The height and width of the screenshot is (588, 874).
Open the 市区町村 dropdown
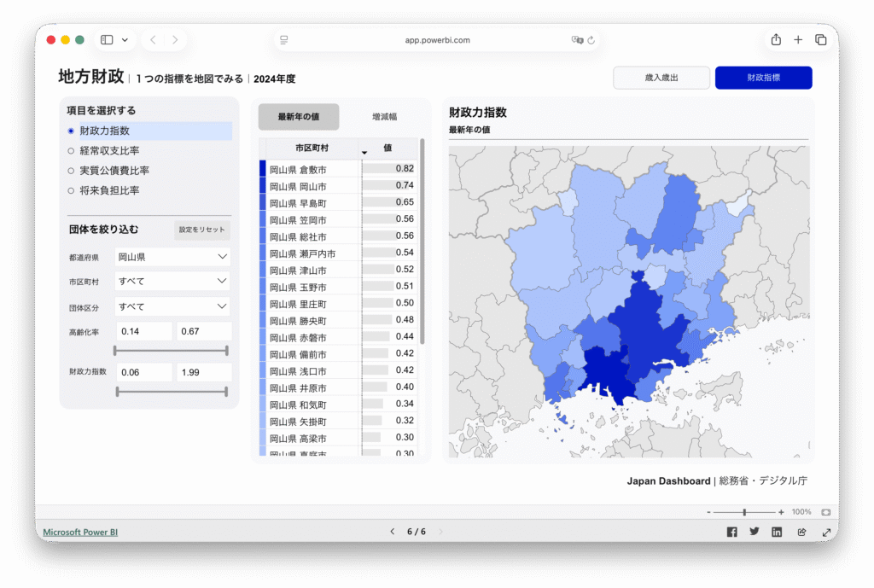172,282
